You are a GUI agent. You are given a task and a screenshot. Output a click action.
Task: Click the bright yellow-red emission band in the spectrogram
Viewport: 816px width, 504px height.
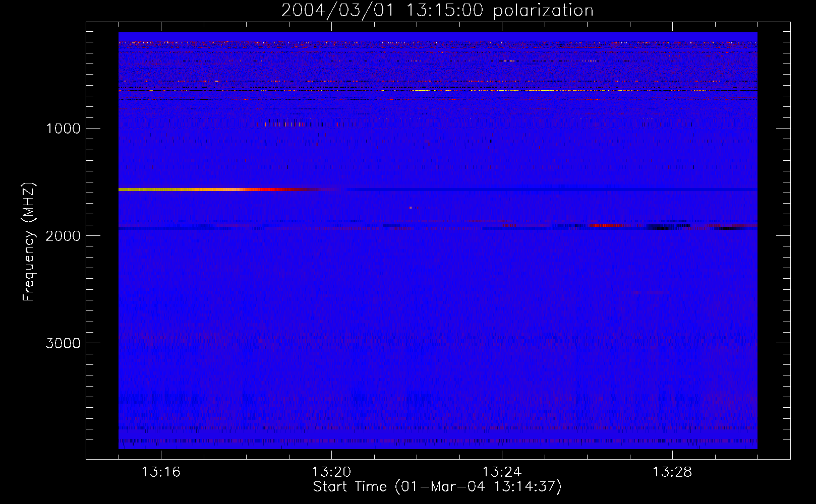pos(227,190)
